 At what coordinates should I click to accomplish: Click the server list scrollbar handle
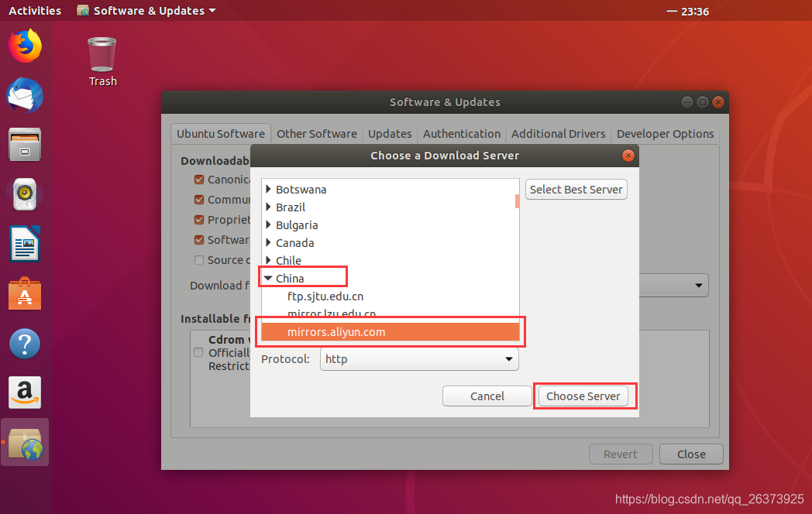click(x=517, y=200)
